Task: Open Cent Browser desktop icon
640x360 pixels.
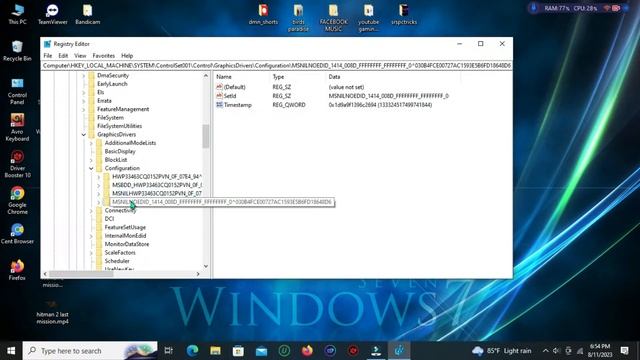Action: (x=17, y=233)
